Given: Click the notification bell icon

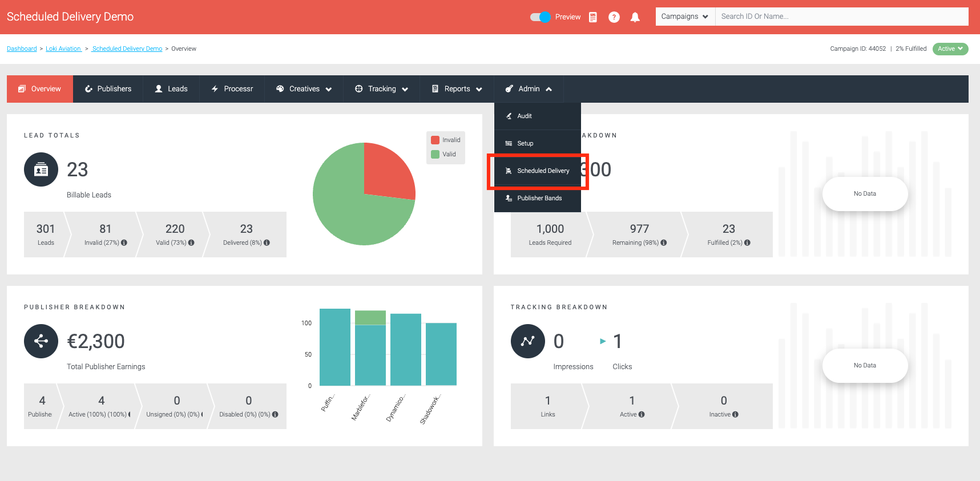Looking at the screenshot, I should tap(635, 17).
